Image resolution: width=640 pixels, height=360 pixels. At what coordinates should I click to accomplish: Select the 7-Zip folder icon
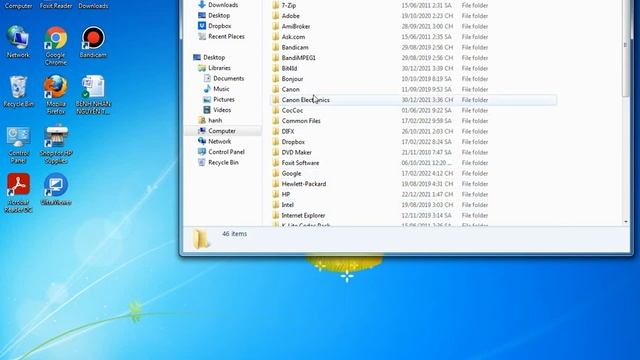coord(276,5)
